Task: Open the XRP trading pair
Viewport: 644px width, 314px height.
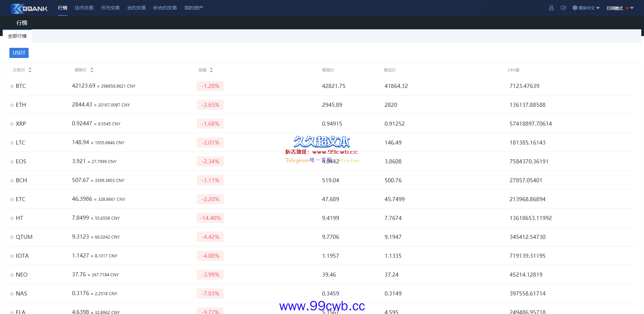Action: (x=21, y=124)
